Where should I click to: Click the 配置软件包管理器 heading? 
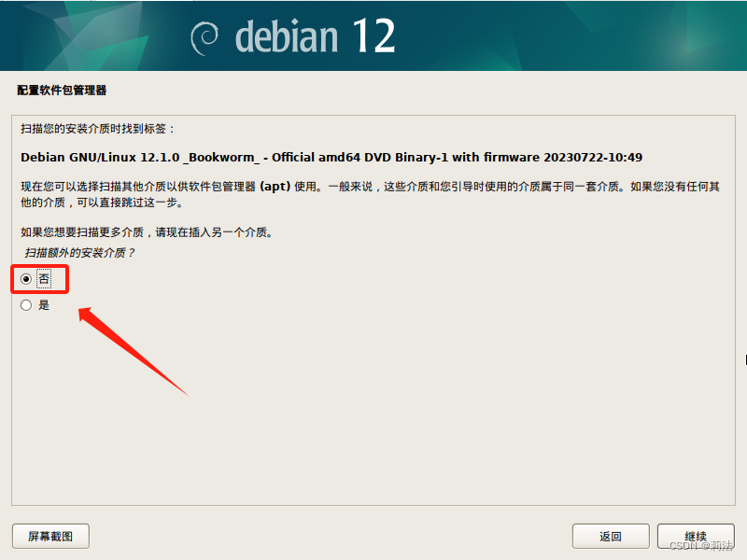pyautogui.click(x=62, y=90)
